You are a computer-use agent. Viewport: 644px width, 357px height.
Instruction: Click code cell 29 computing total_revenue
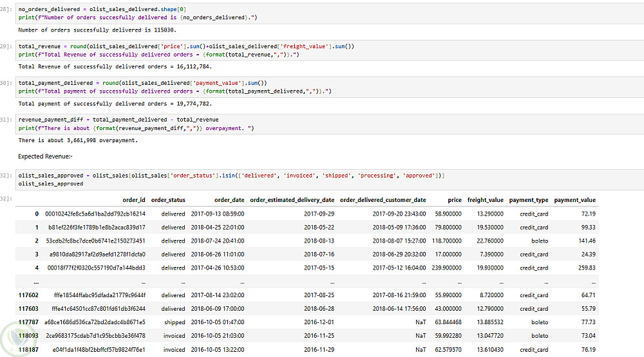click(x=330, y=50)
